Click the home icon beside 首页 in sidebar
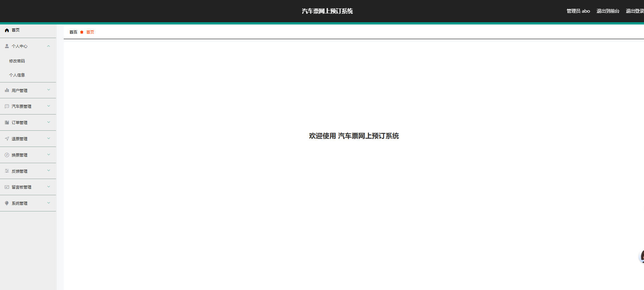 (x=7, y=30)
